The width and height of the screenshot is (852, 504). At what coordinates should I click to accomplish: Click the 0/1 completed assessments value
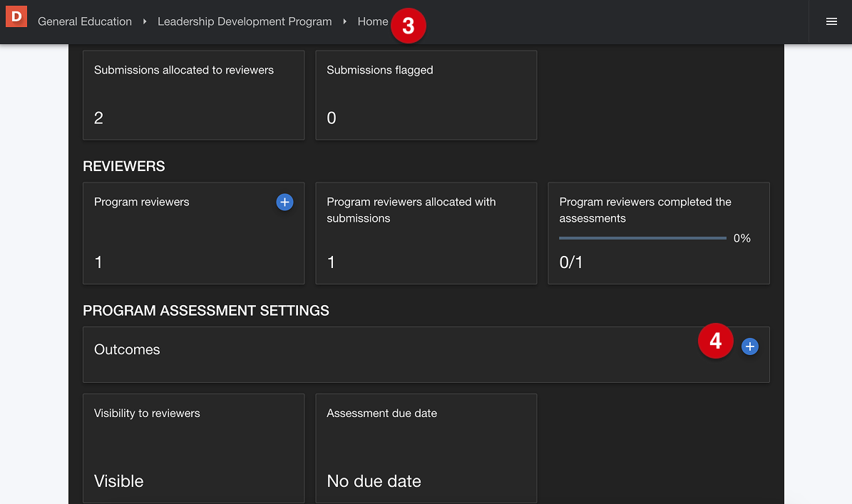pyautogui.click(x=570, y=262)
